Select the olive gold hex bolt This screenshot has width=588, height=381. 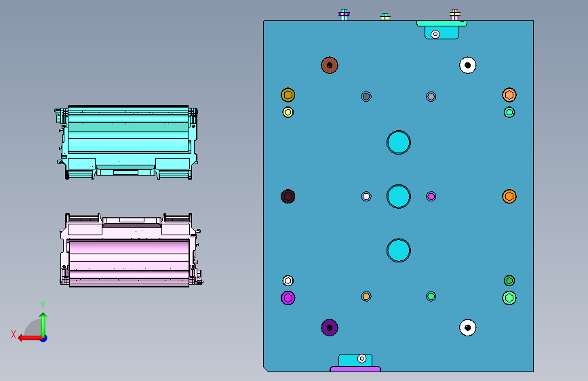coord(288,95)
